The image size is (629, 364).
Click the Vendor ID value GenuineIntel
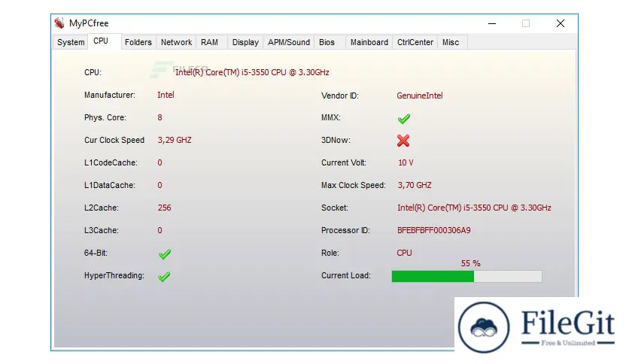pos(420,96)
